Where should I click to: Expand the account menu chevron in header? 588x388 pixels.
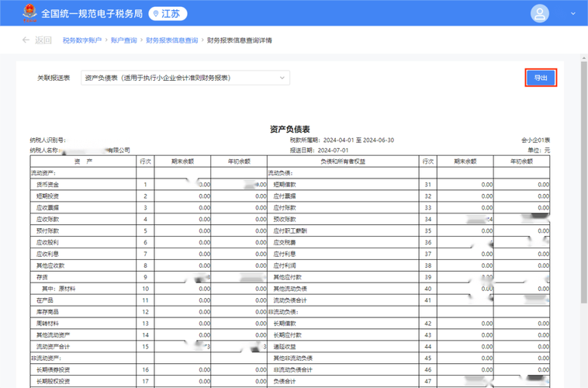pyautogui.click(x=573, y=13)
